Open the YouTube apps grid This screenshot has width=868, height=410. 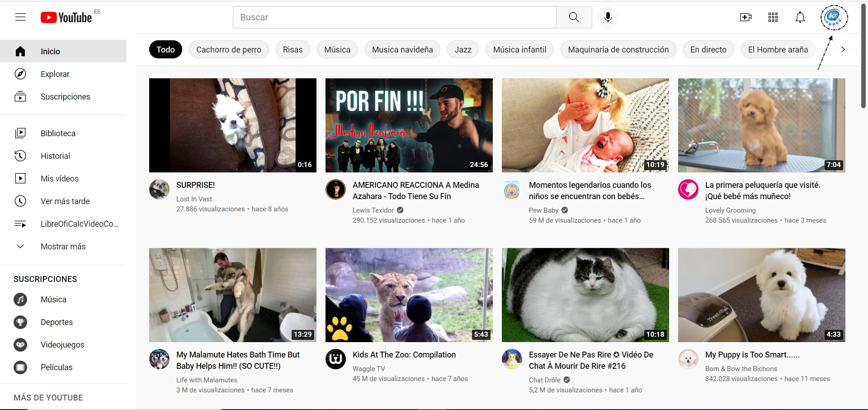click(x=773, y=17)
